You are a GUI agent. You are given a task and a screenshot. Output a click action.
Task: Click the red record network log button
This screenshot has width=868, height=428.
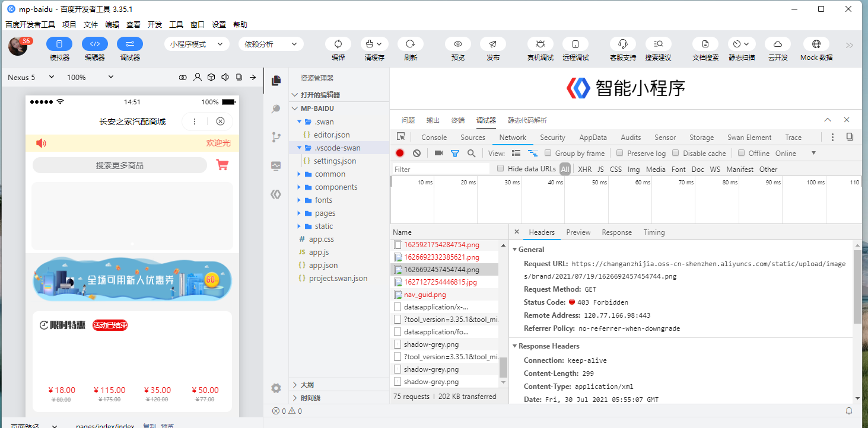(x=400, y=153)
